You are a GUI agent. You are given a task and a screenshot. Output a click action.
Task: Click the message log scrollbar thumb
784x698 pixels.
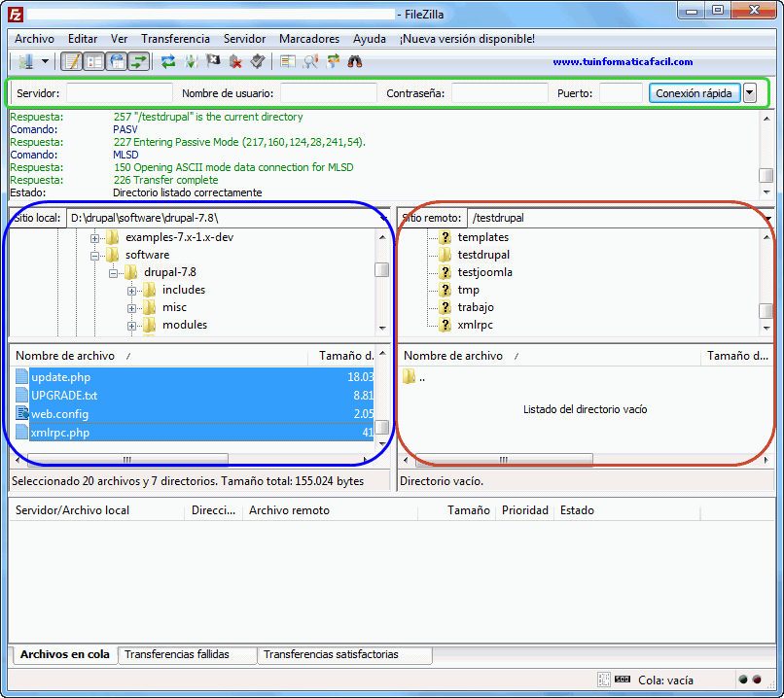point(766,175)
